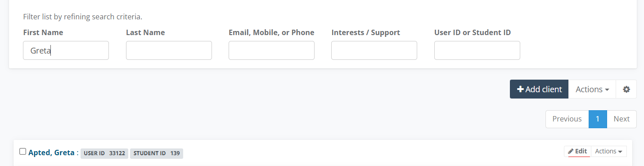Tick the checkbox next to Apted, Greta

[23, 152]
